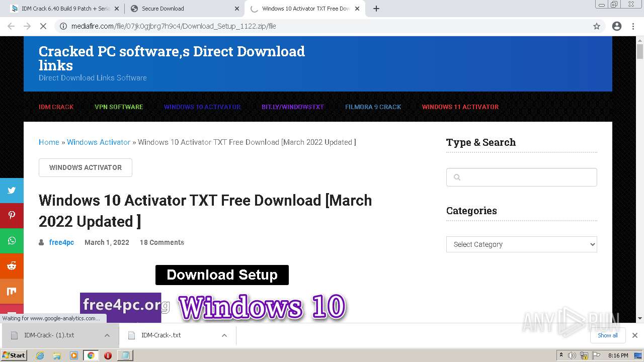Switch to the Secure Download tab
The height and width of the screenshot is (362, 644).
(x=184, y=9)
